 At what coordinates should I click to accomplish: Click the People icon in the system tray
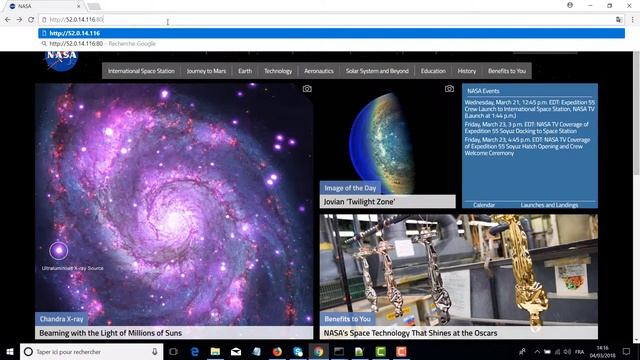[522, 351]
